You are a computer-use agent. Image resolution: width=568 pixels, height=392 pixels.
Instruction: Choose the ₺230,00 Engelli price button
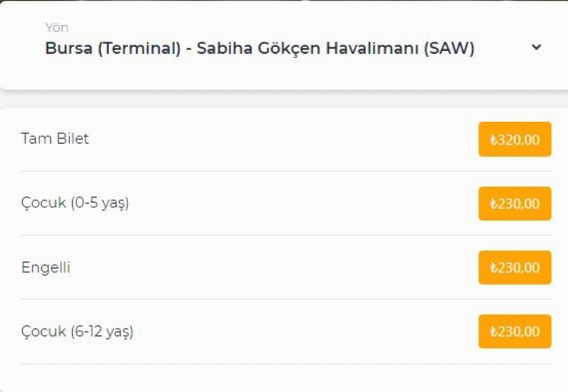coord(514,268)
